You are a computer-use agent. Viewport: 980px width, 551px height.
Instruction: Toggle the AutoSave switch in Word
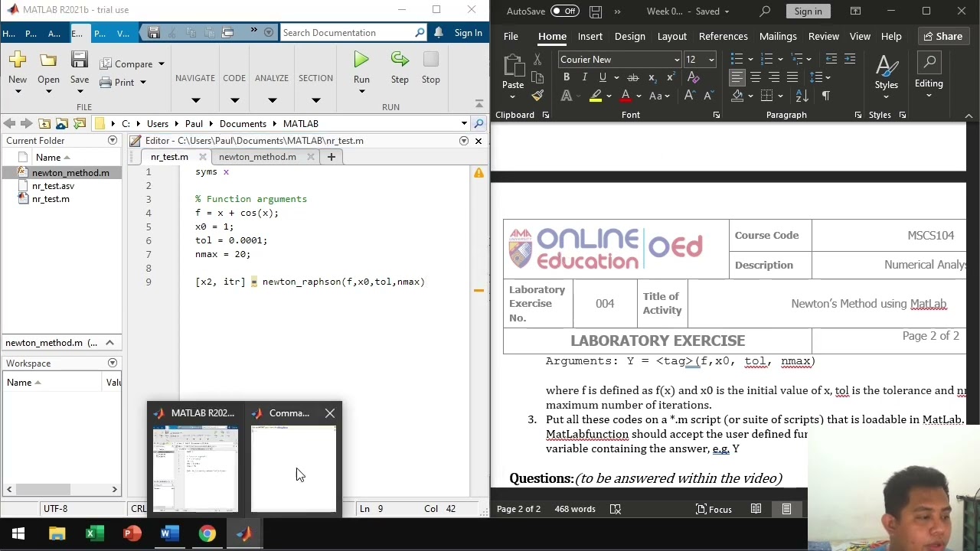[564, 11]
